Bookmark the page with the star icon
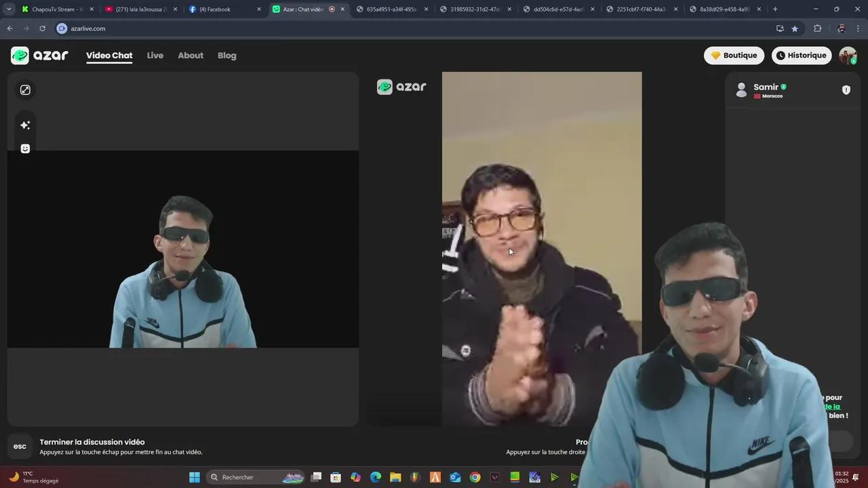 [x=794, y=28]
